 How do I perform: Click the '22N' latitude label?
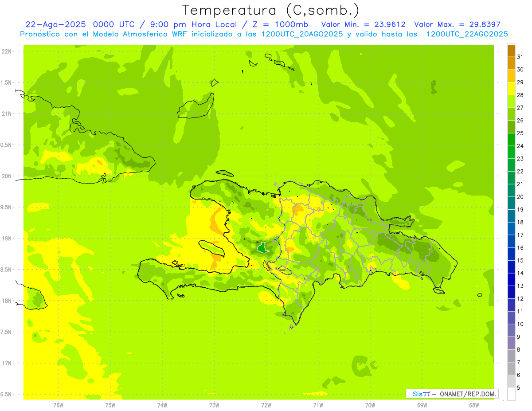pyautogui.click(x=7, y=51)
